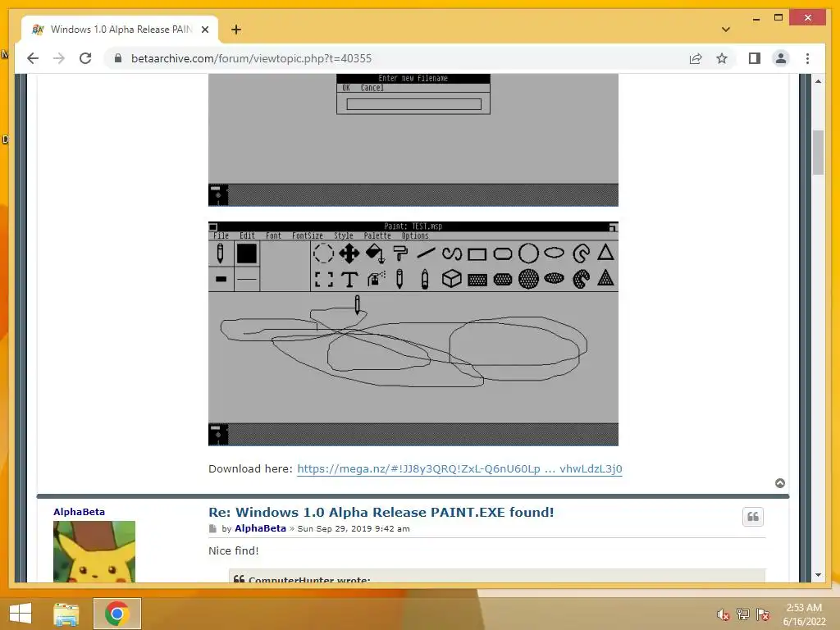The height and width of the screenshot is (630, 840).
Task: Share this page using the share icon
Action: [696, 58]
